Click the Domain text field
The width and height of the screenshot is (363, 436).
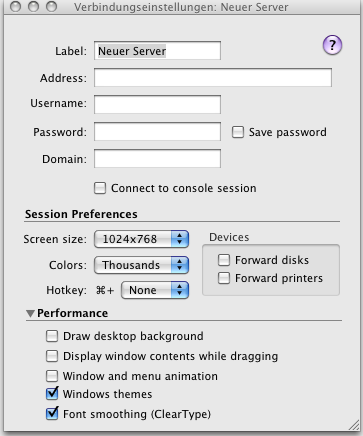click(157, 159)
